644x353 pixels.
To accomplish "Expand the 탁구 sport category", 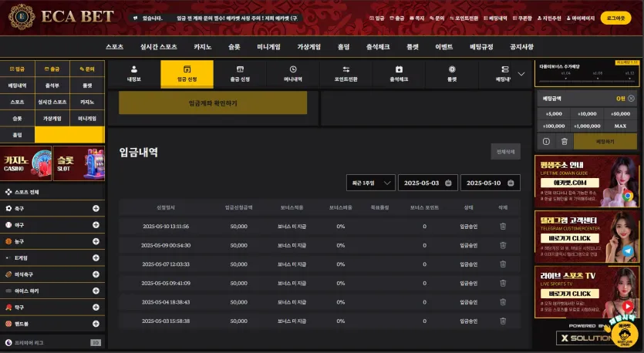I will (96, 307).
